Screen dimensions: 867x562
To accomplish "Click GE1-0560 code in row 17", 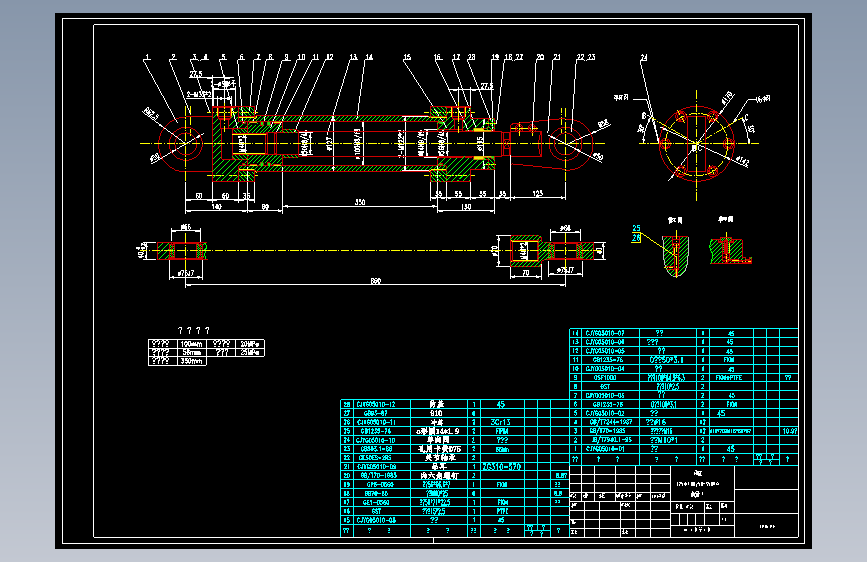I will [x=376, y=502].
